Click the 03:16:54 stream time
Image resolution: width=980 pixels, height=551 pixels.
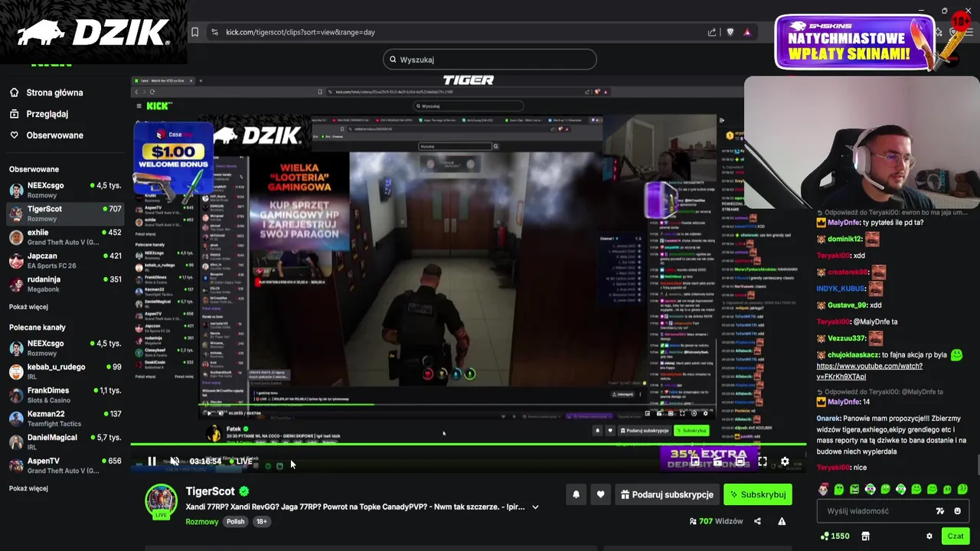tap(205, 461)
